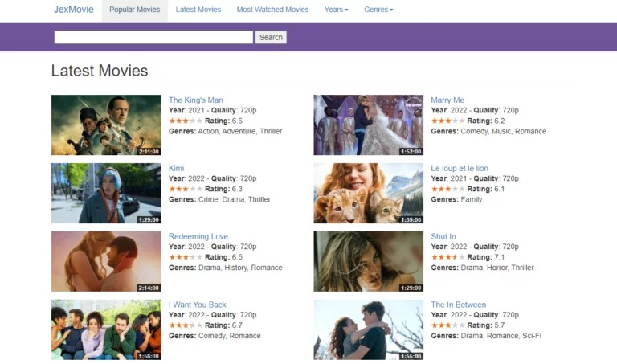Click the Marry Me wedding thumbnail
Screen dimensions: 617x364
pos(368,125)
